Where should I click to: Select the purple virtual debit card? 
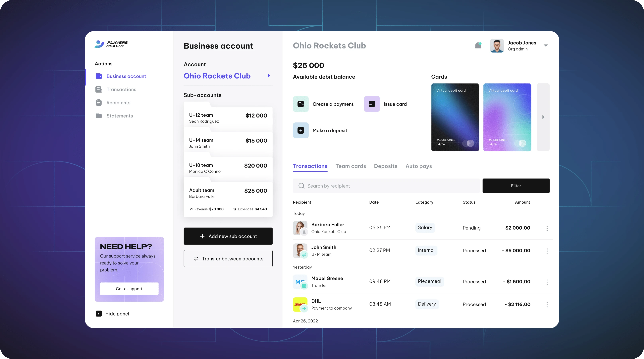(507, 117)
